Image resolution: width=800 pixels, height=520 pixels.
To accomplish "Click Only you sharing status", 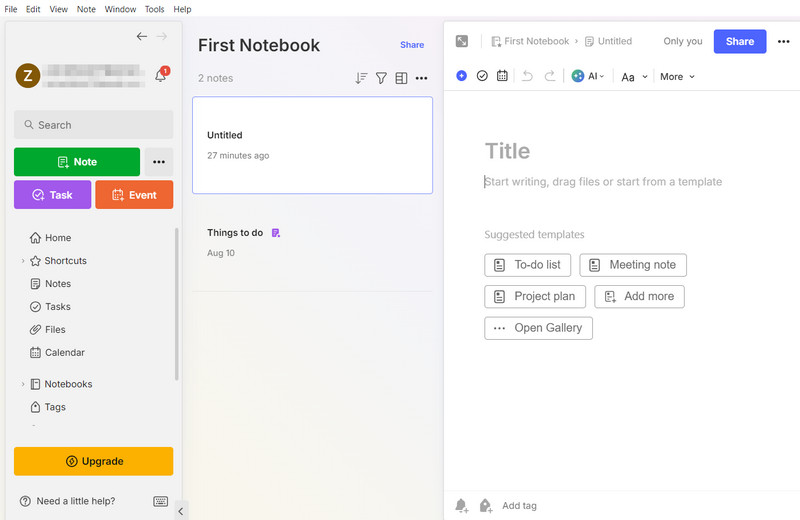I will [x=683, y=41].
